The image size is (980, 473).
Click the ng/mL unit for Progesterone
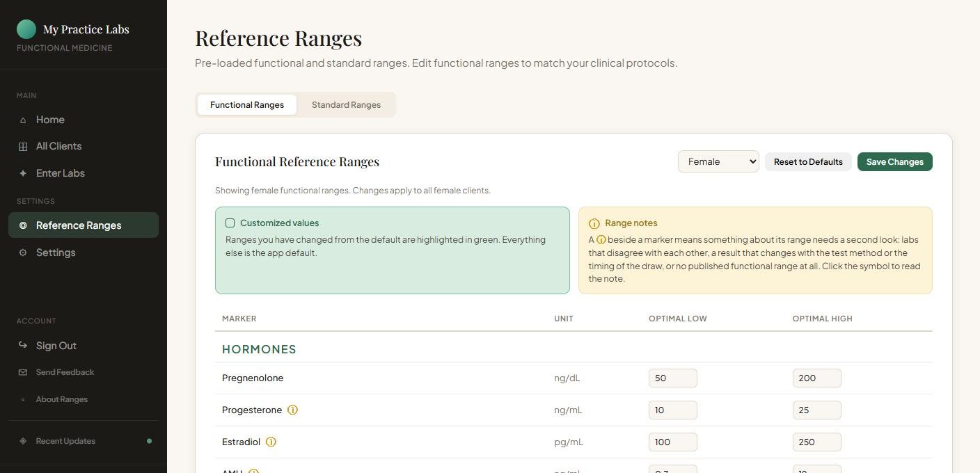click(568, 410)
